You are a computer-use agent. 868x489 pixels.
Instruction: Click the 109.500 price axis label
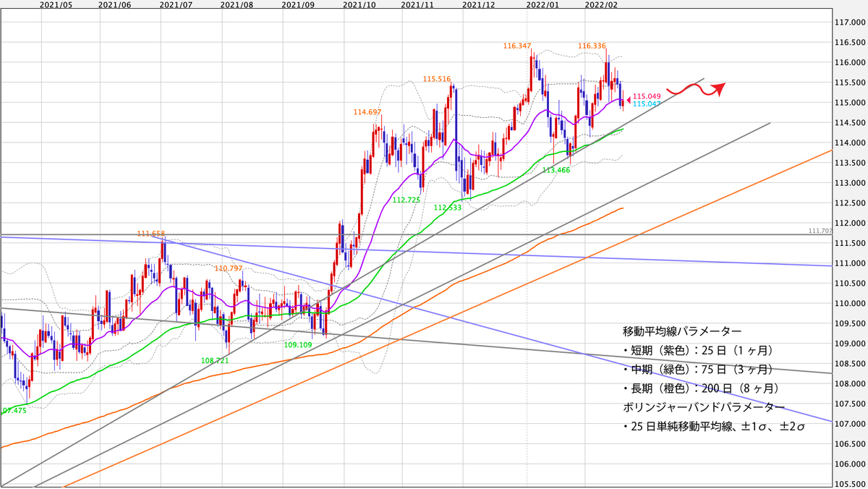(x=849, y=323)
